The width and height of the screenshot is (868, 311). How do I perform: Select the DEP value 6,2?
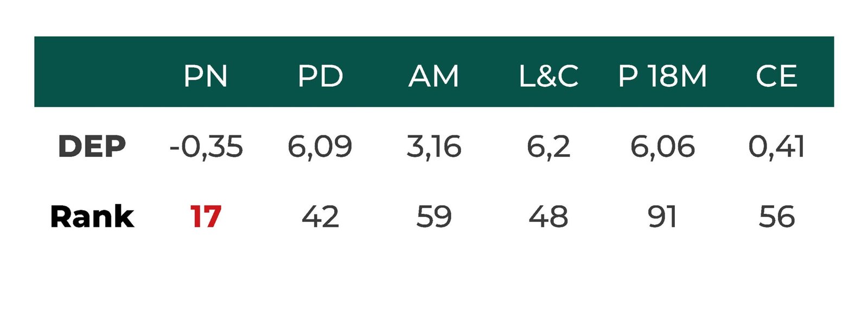click(548, 147)
